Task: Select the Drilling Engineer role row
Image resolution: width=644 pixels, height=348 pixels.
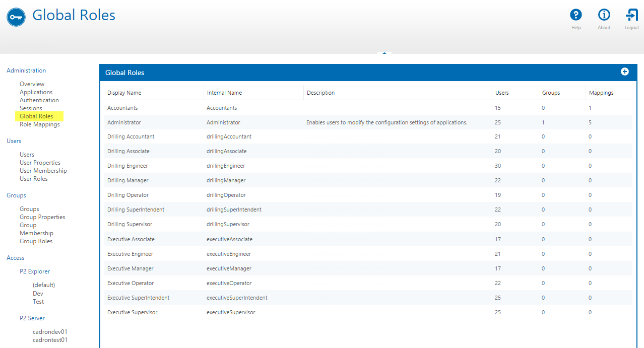Action: click(127, 166)
